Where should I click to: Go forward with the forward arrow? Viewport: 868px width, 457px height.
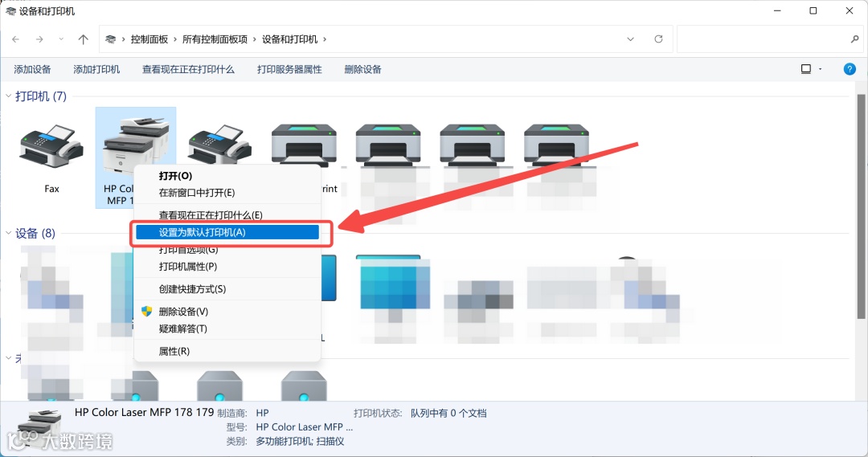coord(39,39)
